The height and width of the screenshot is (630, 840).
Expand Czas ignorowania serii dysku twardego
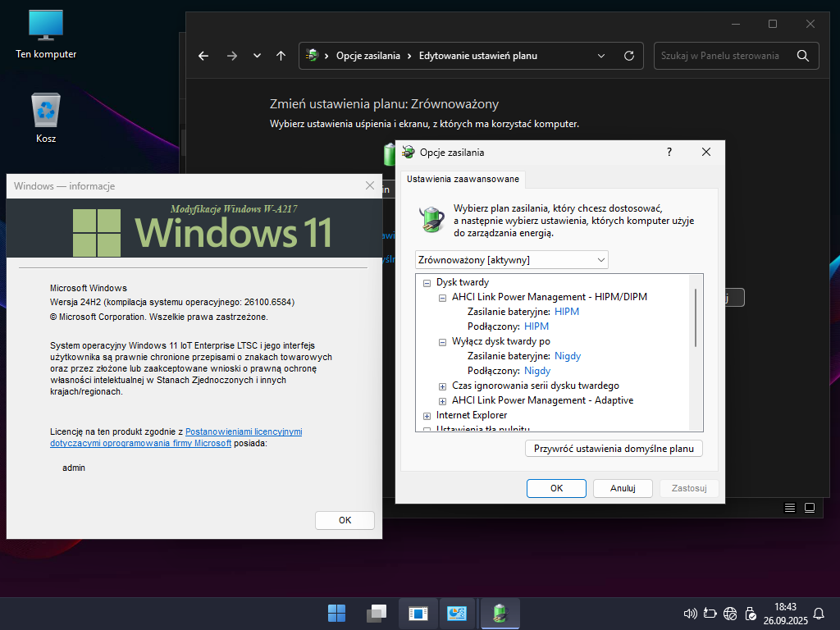point(442,386)
